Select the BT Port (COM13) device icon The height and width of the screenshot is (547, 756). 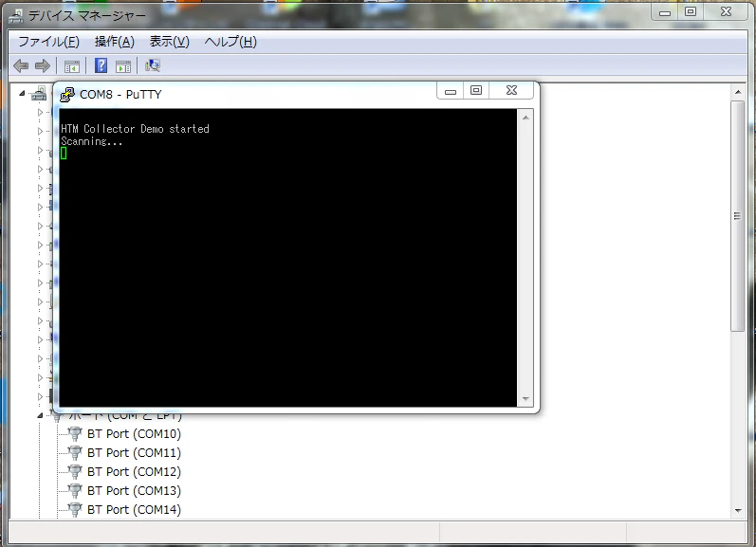[x=75, y=491]
